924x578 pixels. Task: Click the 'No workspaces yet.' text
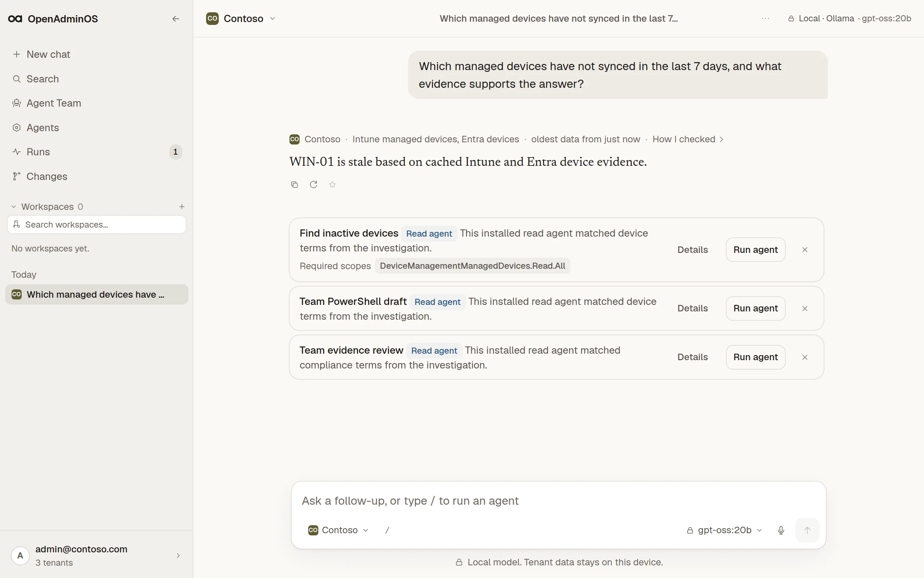pos(51,249)
